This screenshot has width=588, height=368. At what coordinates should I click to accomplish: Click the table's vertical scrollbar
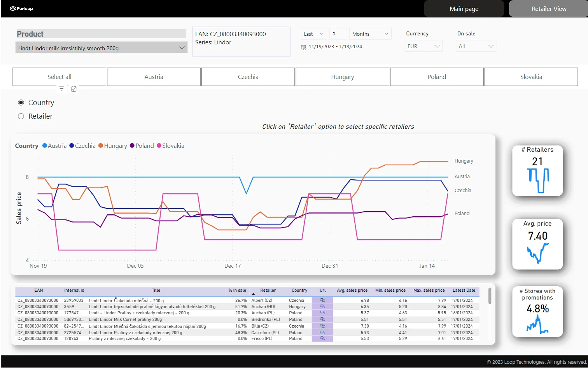pyautogui.click(x=490, y=296)
